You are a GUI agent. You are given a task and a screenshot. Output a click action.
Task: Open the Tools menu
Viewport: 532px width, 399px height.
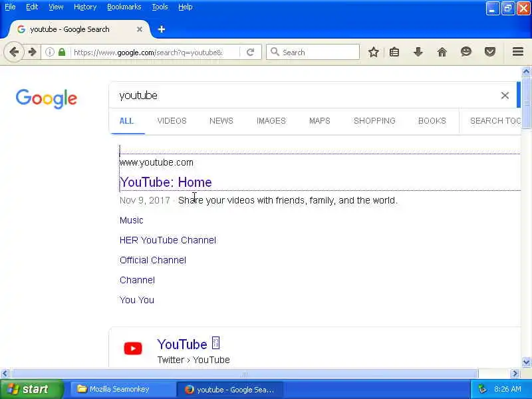point(160,7)
